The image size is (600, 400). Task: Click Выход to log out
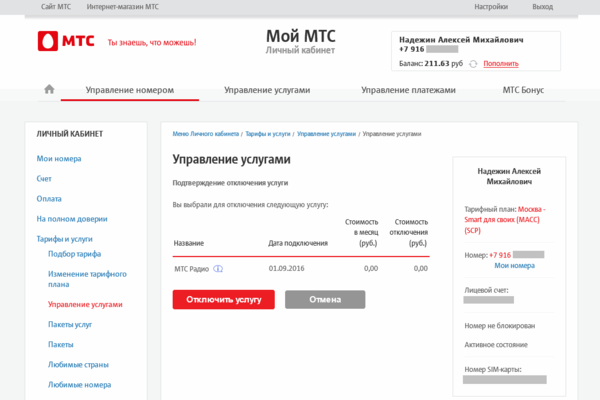(542, 7)
